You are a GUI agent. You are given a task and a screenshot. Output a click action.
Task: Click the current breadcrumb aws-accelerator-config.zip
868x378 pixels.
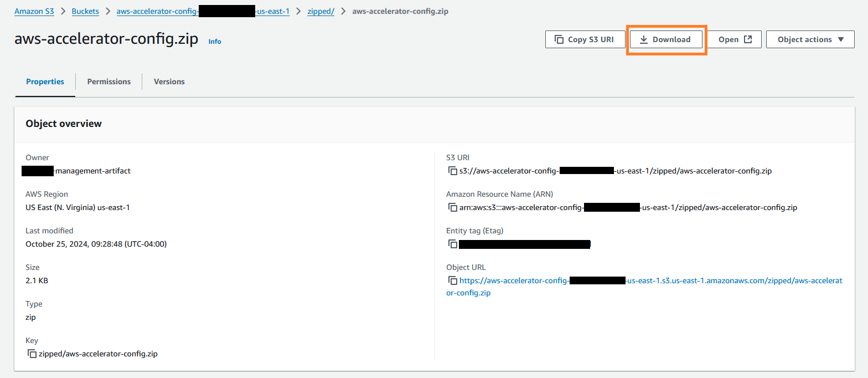point(400,11)
